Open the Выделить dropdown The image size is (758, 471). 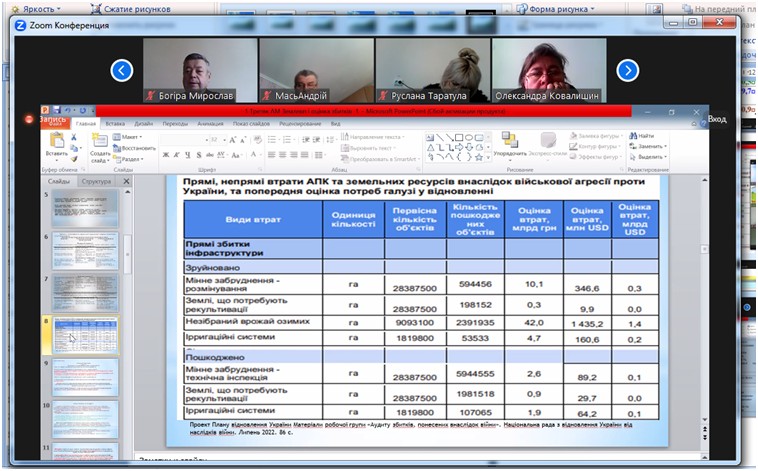(648, 157)
